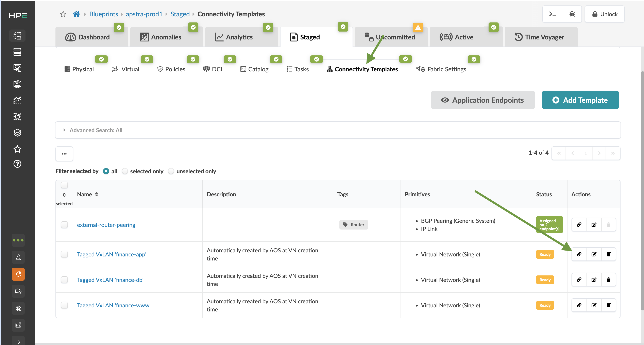Viewport: 644px width, 345px height.
Task: Sort table by Name column
Action: click(87, 194)
